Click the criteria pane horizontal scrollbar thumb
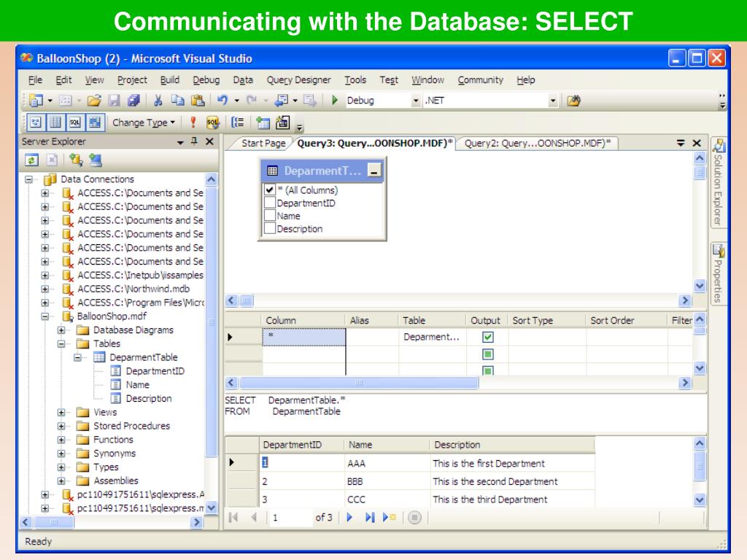The width and height of the screenshot is (747, 560). coord(359,382)
